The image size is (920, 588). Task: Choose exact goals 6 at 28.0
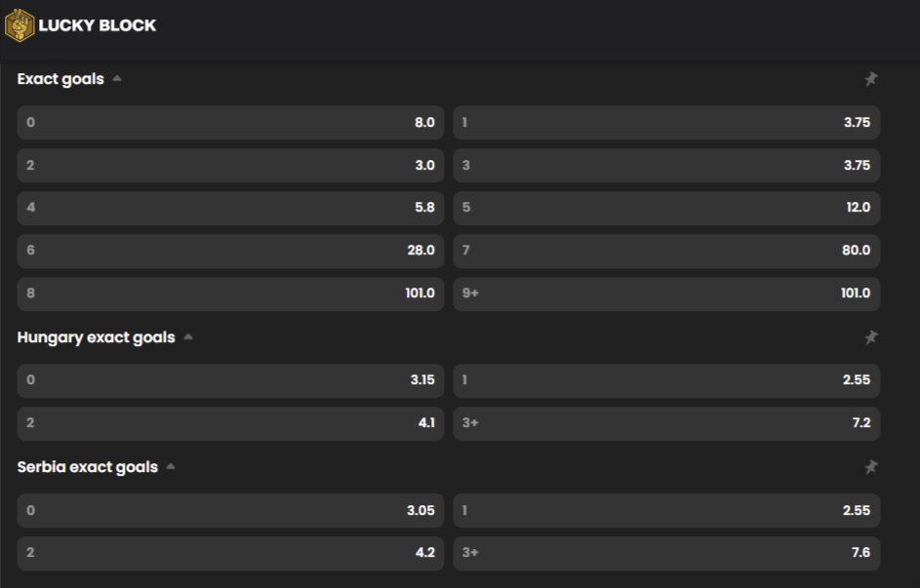[230, 251]
